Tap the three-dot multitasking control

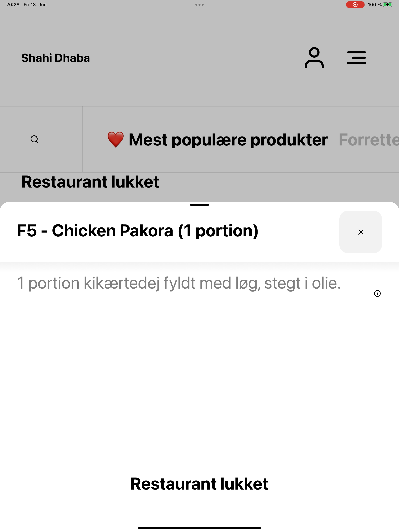(199, 4)
